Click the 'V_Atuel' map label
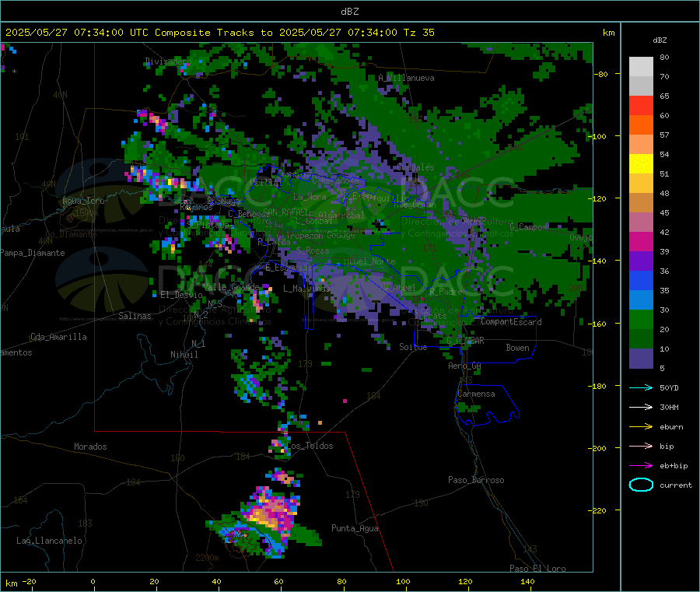This screenshot has height=592, width=700. tap(400, 289)
